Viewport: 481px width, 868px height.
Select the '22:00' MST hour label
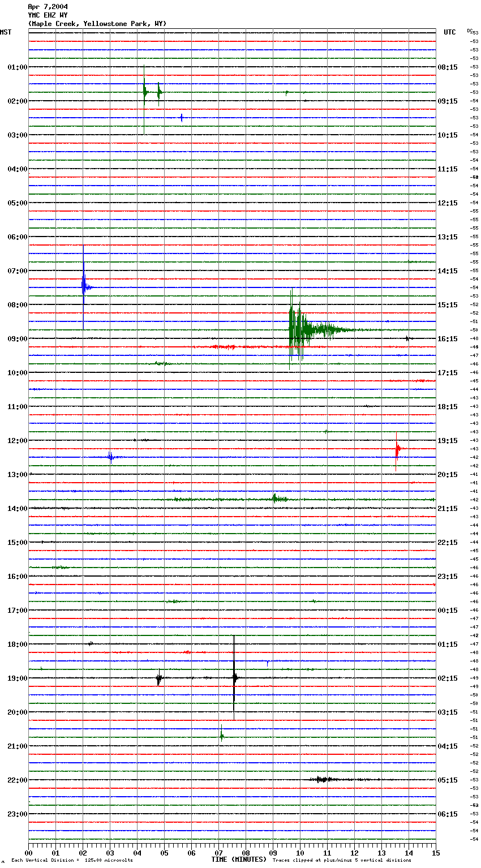click(x=18, y=780)
